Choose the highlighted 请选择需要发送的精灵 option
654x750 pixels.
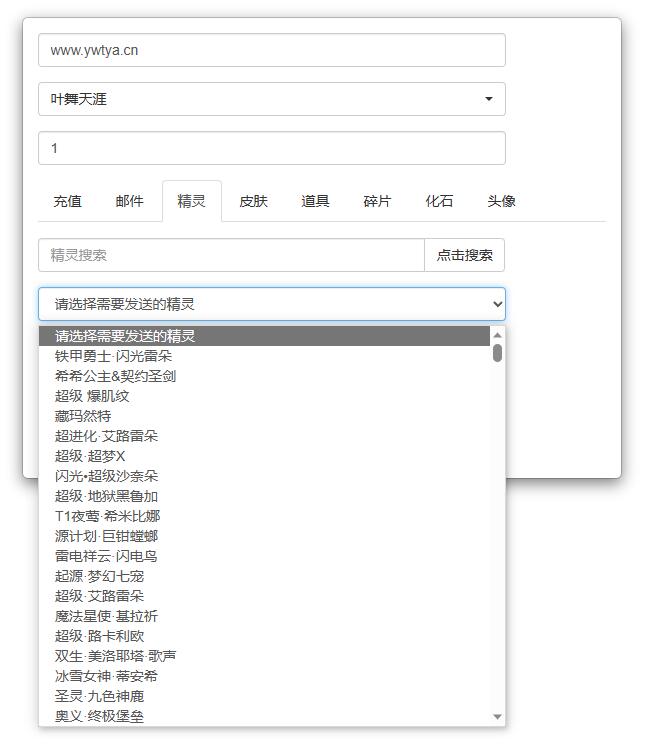264,336
